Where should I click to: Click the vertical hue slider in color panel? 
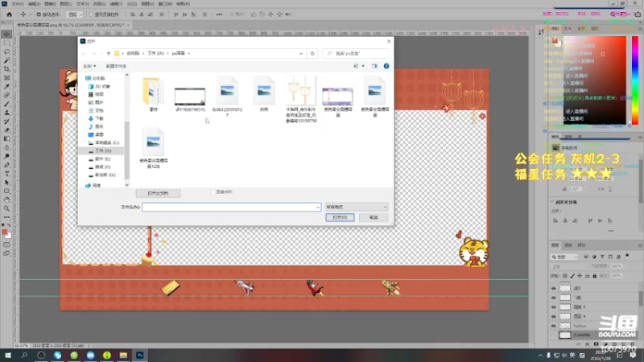(635, 80)
